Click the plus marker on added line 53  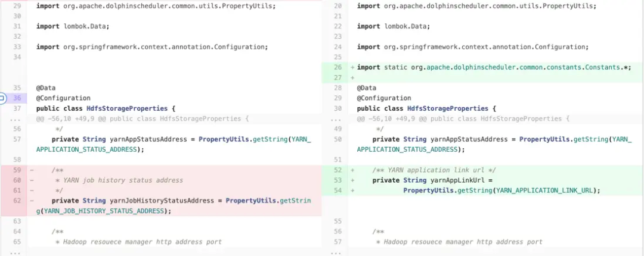coord(352,180)
